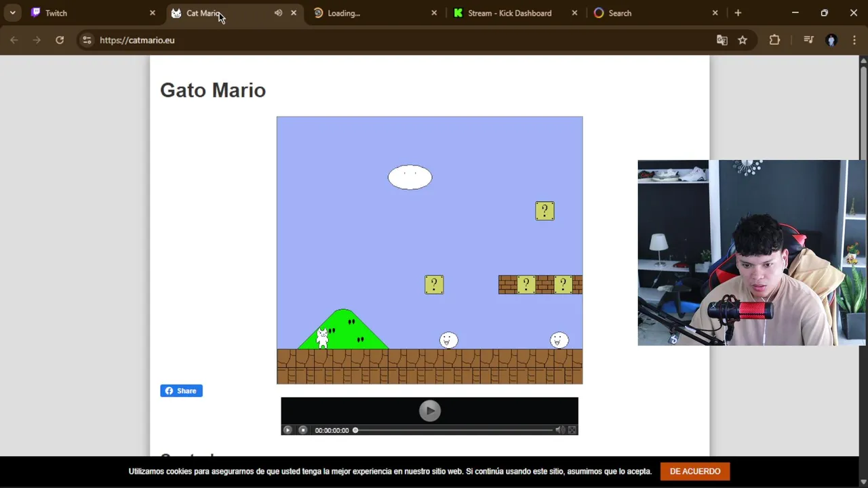Screen dimensions: 868x488
Task: Close the Twitch tab
Action: pos(153,13)
